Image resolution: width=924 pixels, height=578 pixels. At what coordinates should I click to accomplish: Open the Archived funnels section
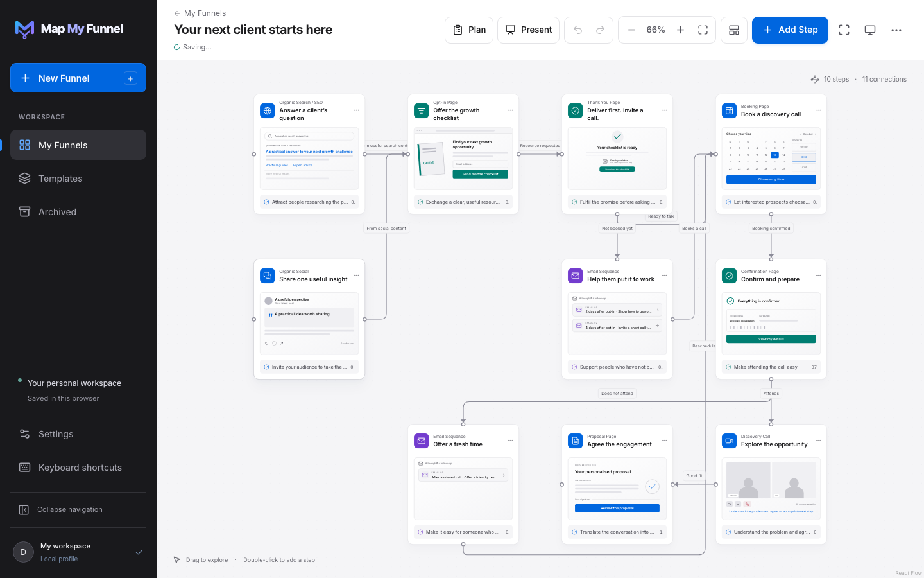[x=78, y=212]
